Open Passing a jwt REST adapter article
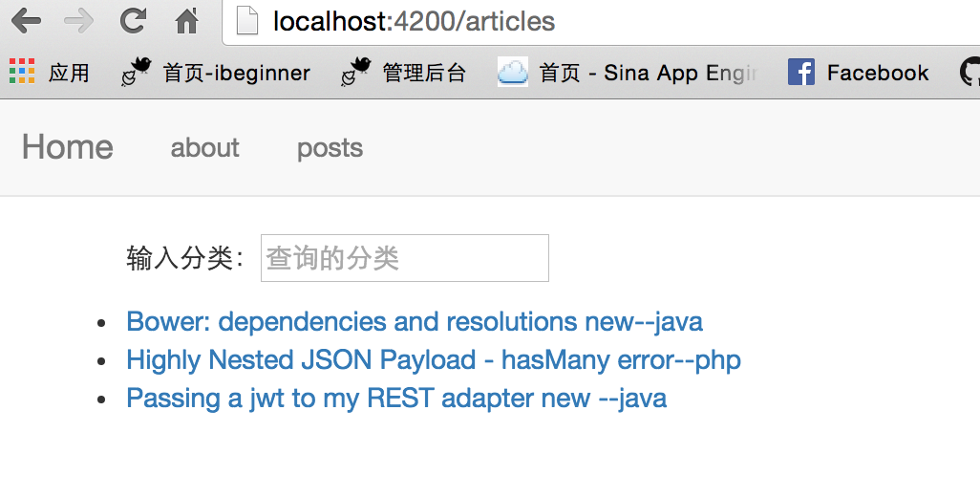 (396, 398)
